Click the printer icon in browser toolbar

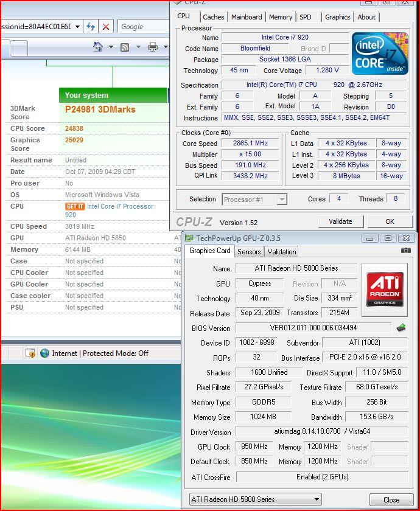tap(153, 47)
